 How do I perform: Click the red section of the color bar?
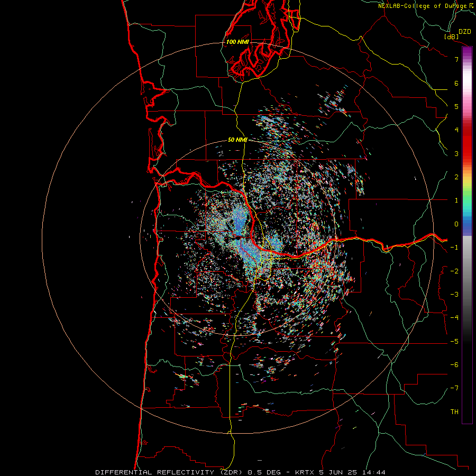point(467,143)
